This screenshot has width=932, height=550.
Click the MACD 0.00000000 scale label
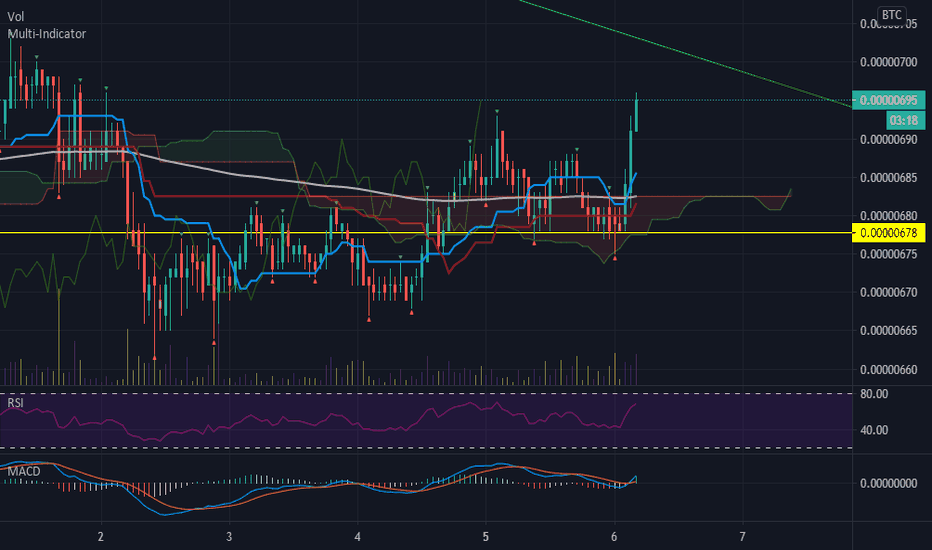[889, 483]
